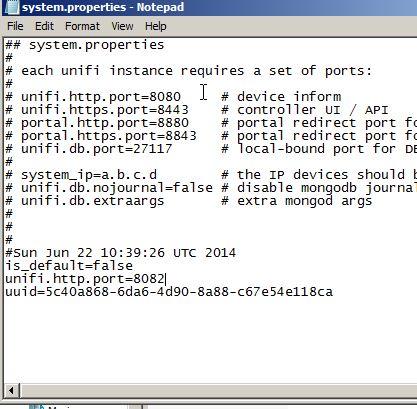This screenshot has width=417, height=409.
Task: Place cursor after unifi.http.port=8082
Action: pyautogui.click(x=166, y=279)
